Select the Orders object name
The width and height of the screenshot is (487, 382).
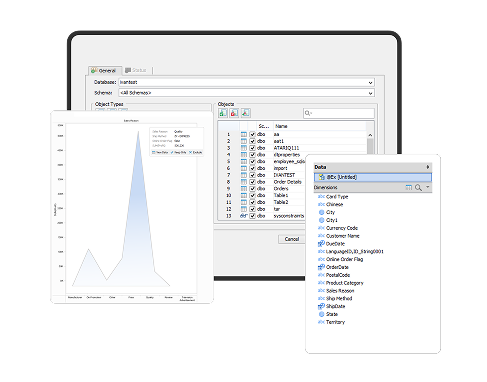[281, 189]
